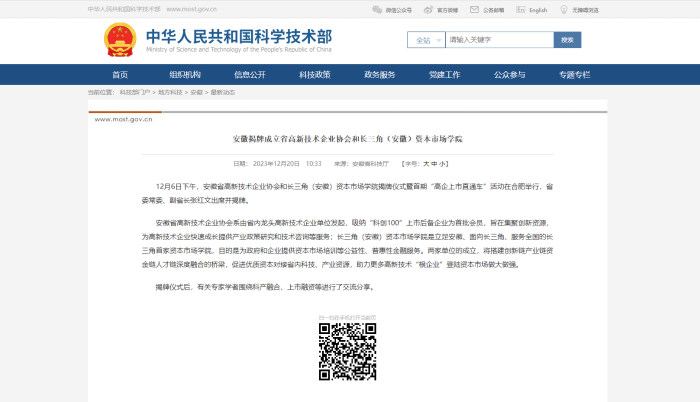
Task: Set font size to 大
Action: (426, 164)
